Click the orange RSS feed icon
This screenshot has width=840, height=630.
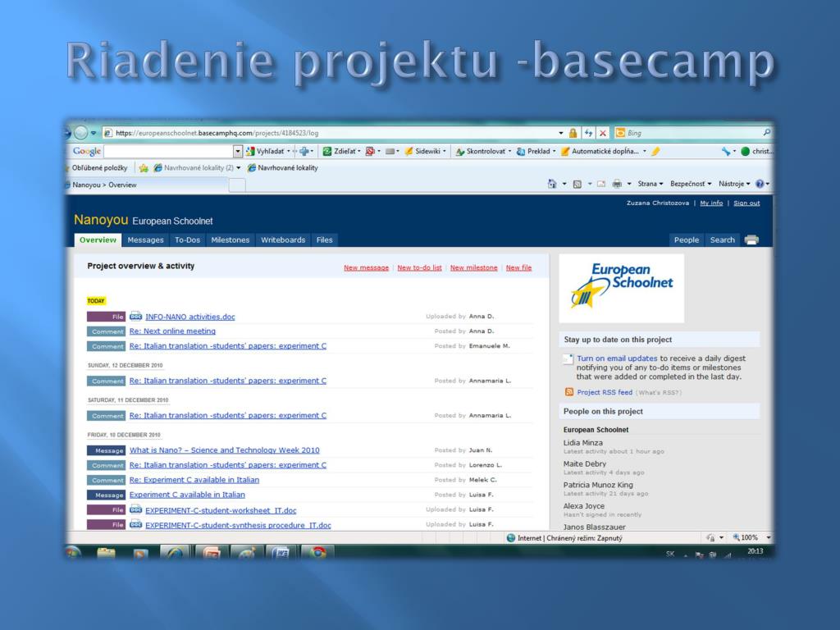pos(569,392)
